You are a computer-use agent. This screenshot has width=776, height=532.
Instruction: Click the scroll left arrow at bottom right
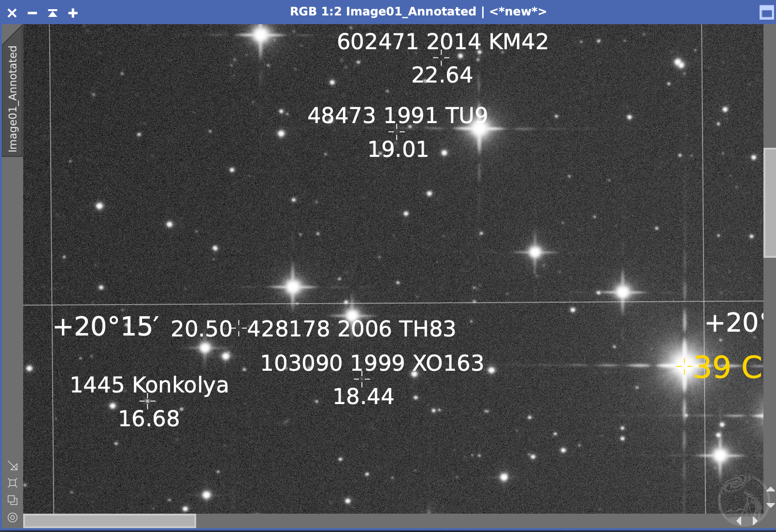pos(739,521)
